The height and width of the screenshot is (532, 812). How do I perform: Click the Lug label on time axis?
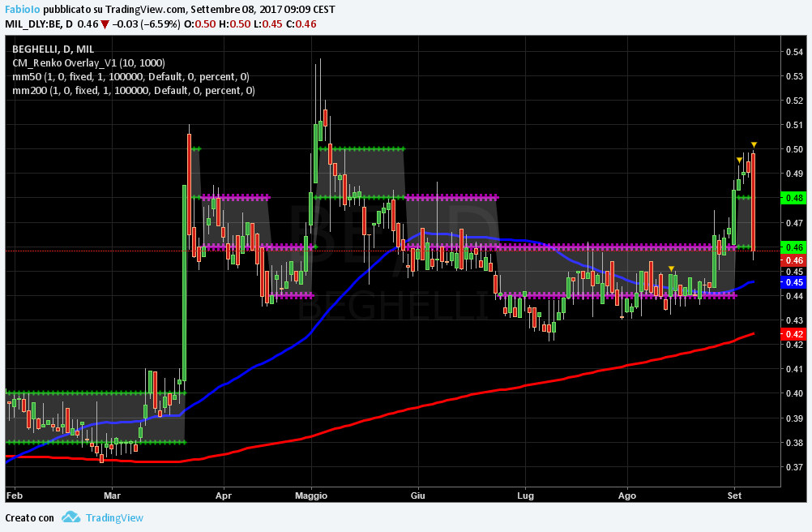(x=526, y=496)
